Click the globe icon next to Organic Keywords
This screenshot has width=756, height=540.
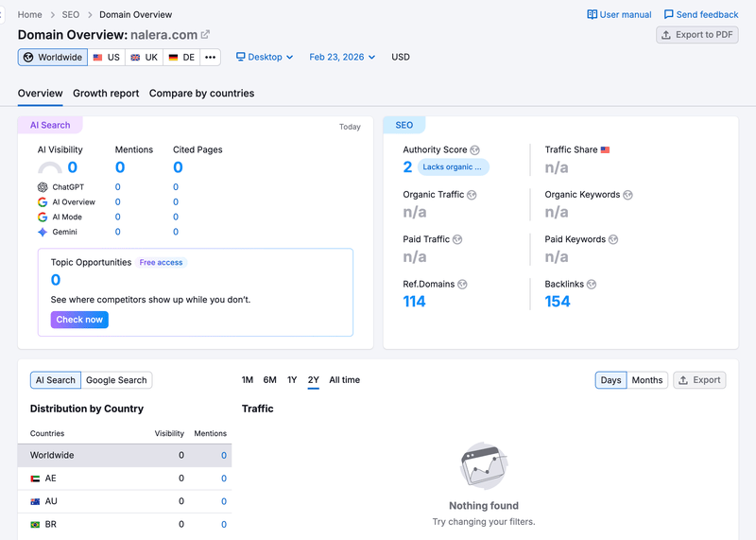tap(627, 195)
